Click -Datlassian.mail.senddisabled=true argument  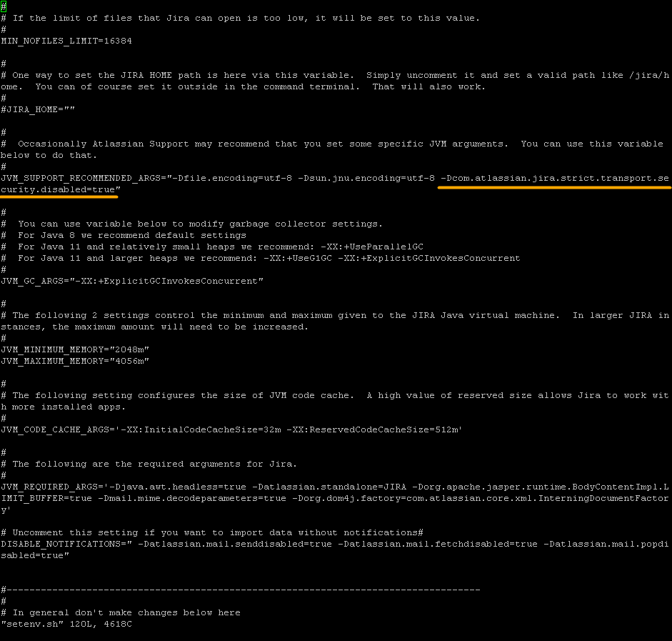pos(235,544)
